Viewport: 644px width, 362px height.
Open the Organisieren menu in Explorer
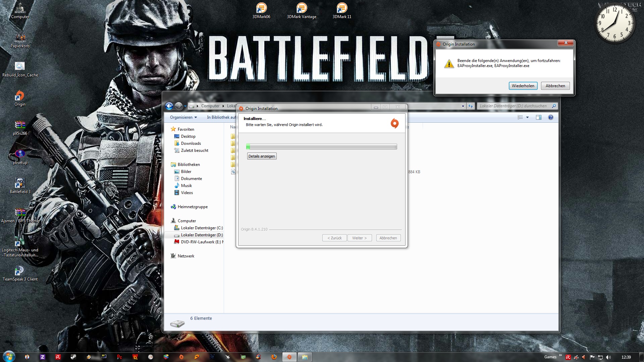(183, 117)
